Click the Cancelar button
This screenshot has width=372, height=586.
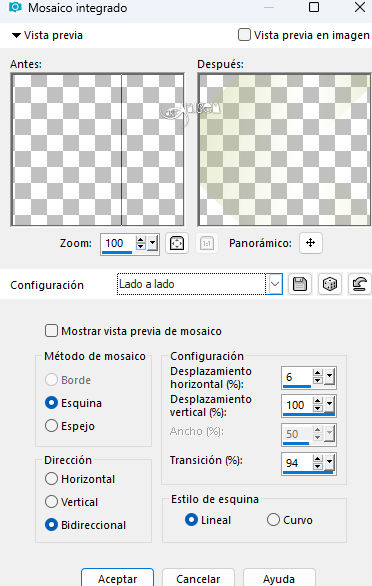pos(198,578)
